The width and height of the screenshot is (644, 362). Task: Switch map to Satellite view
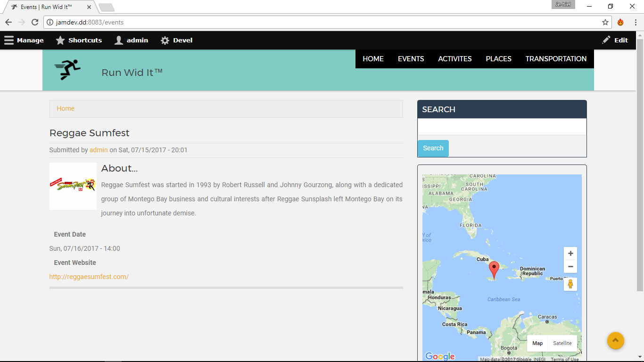click(x=562, y=343)
